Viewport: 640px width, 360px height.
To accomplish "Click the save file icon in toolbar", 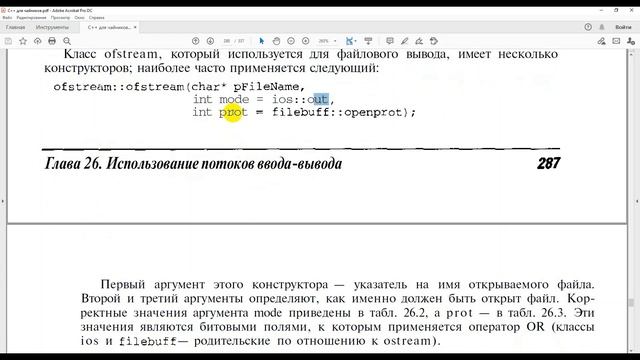I will (x=8, y=41).
